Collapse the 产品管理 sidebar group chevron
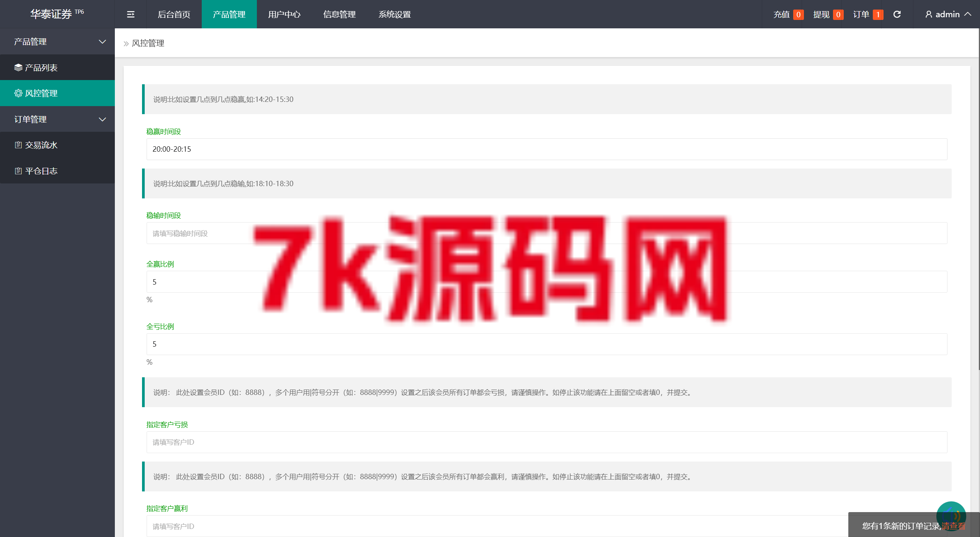Viewport: 980px width, 537px height. tap(102, 42)
